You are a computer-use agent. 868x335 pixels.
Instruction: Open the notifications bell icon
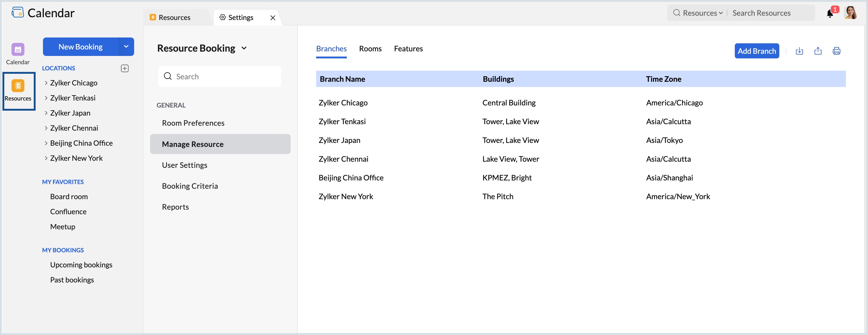[x=830, y=14]
